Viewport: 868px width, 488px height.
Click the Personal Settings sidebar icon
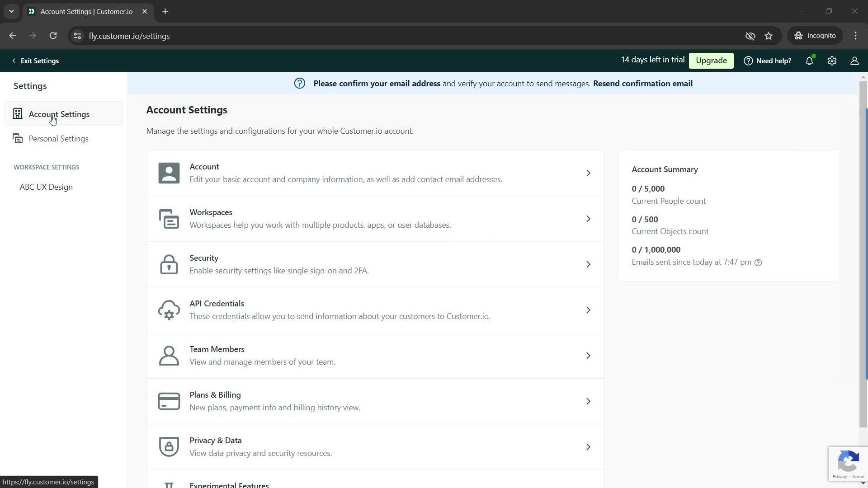tap(17, 139)
